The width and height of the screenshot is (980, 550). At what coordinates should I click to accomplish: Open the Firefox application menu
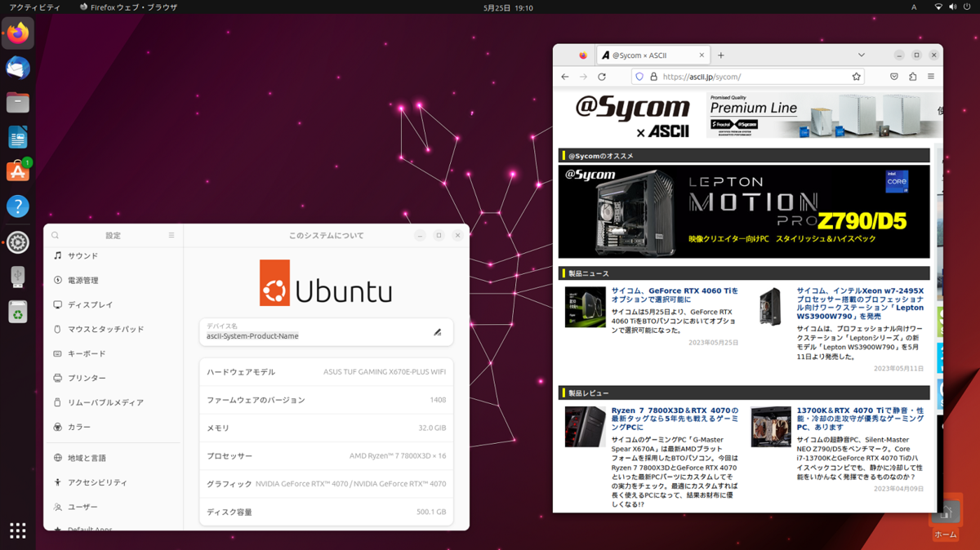pos(931,77)
